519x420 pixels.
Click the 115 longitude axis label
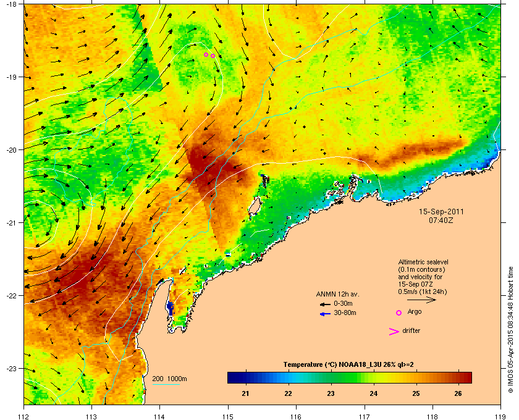point(228,417)
